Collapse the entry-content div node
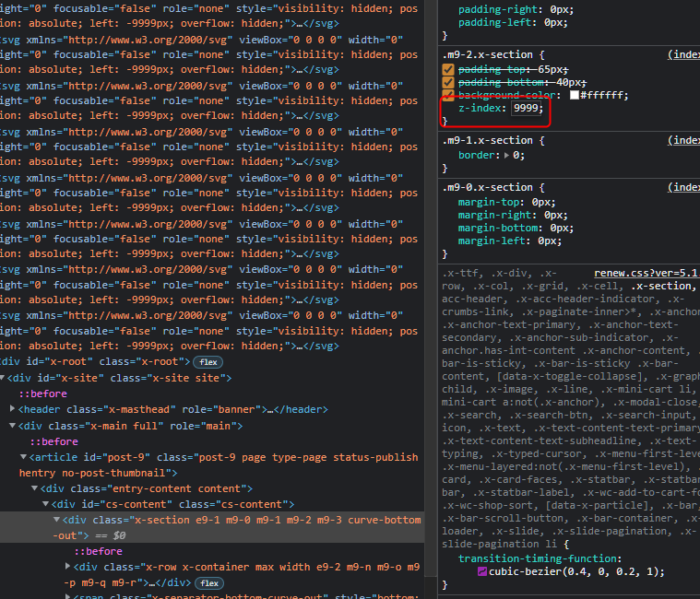Image resolution: width=700 pixels, height=599 pixels. [35, 488]
